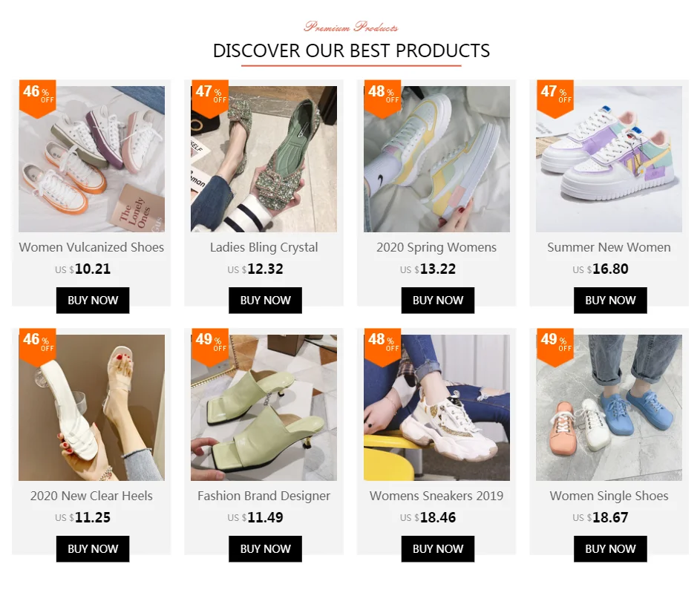View the 2020 New Clear Heels photo
The image size is (700, 610).
click(x=91, y=407)
